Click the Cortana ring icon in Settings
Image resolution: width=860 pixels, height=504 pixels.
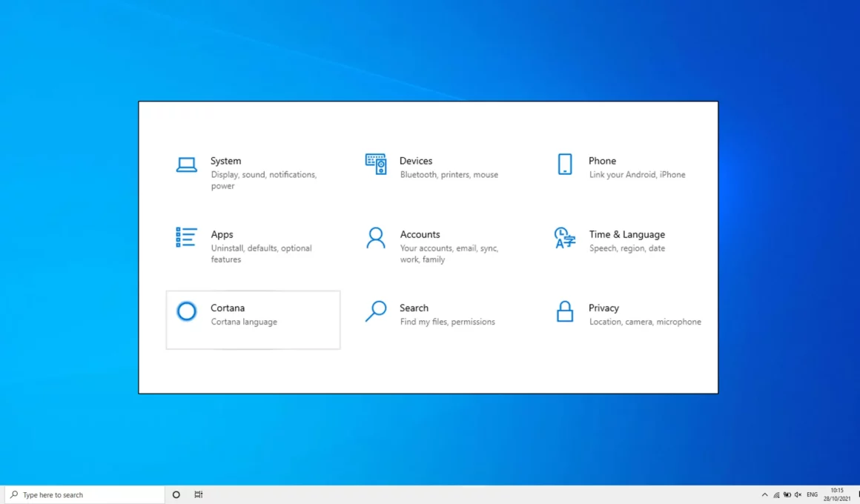click(x=187, y=311)
